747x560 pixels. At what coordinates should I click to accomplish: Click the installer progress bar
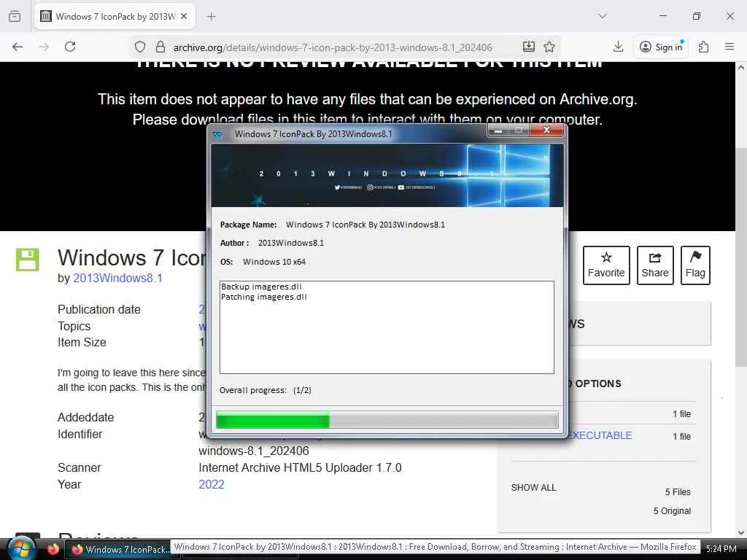pyautogui.click(x=387, y=420)
